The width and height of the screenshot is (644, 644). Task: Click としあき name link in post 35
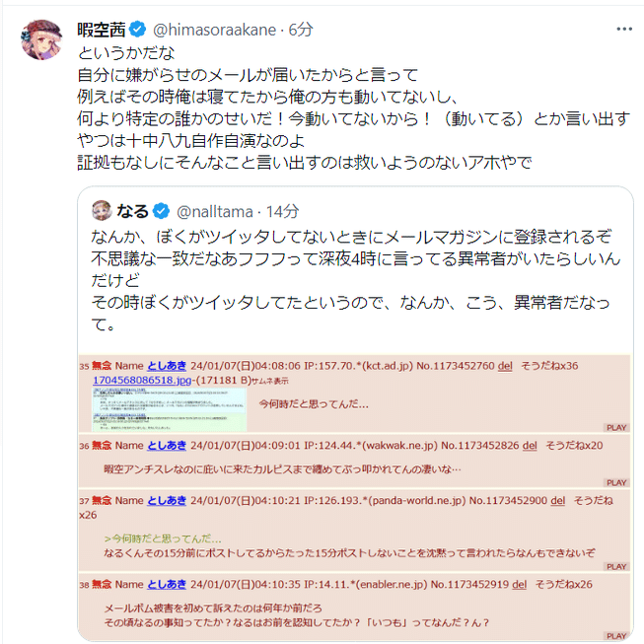coord(167,366)
